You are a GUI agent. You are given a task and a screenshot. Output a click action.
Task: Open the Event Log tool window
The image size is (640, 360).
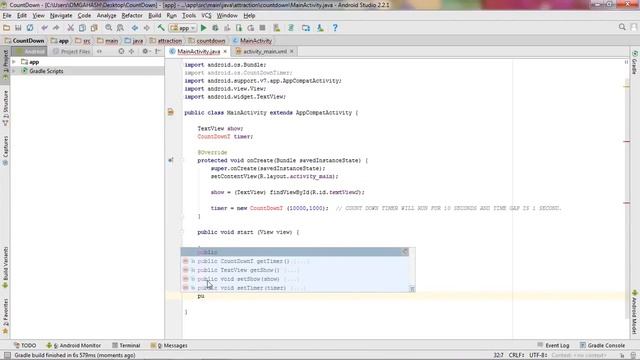[553, 345]
